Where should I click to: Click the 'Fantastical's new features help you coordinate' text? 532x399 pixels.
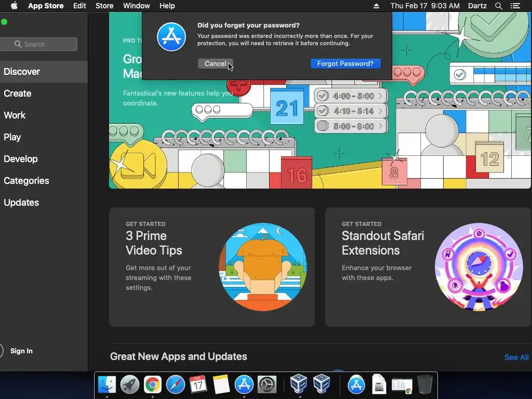tap(178, 98)
